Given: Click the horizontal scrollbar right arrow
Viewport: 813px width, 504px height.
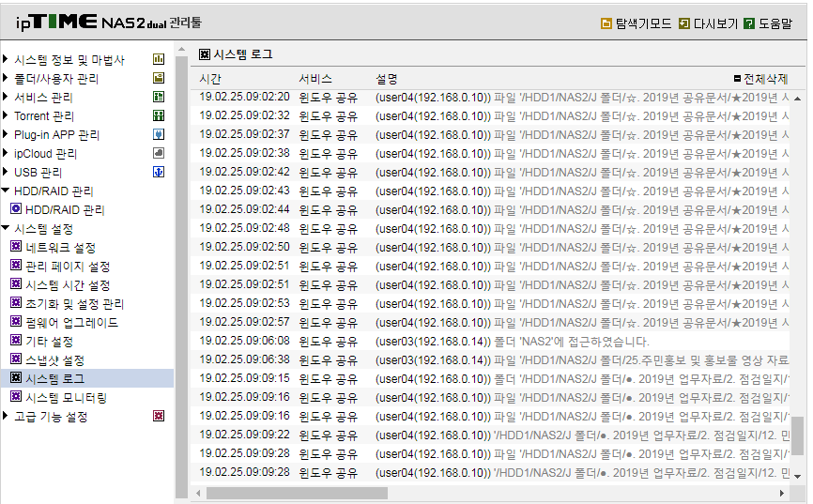Looking at the screenshot, I should pos(782,493).
